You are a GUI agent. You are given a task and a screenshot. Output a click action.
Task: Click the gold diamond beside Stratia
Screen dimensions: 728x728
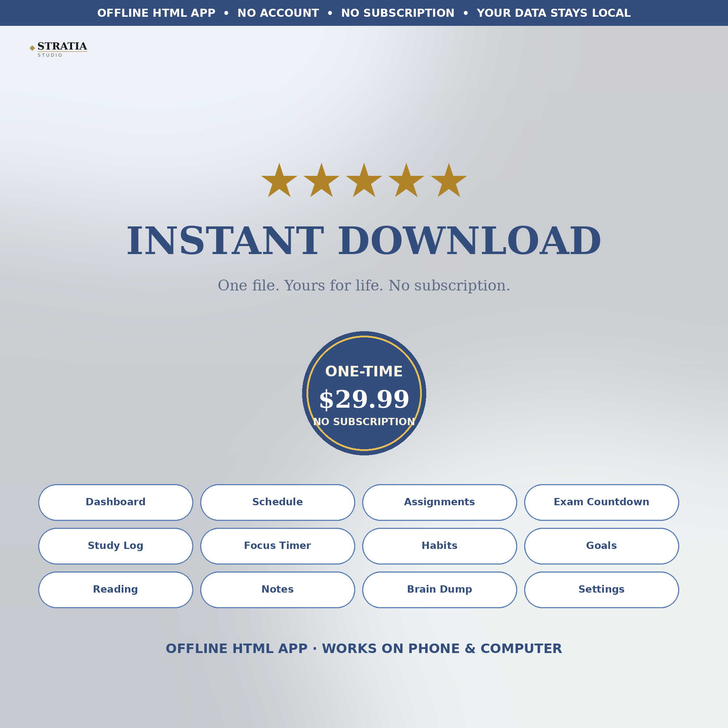click(32, 48)
